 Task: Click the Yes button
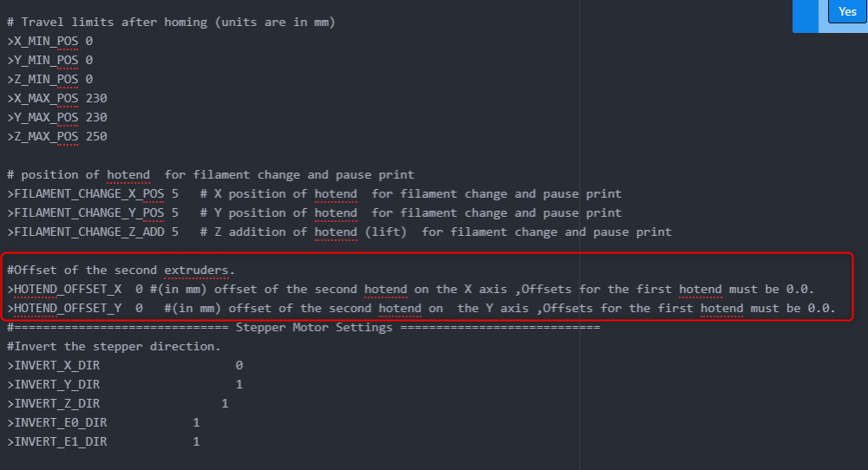[x=846, y=12]
